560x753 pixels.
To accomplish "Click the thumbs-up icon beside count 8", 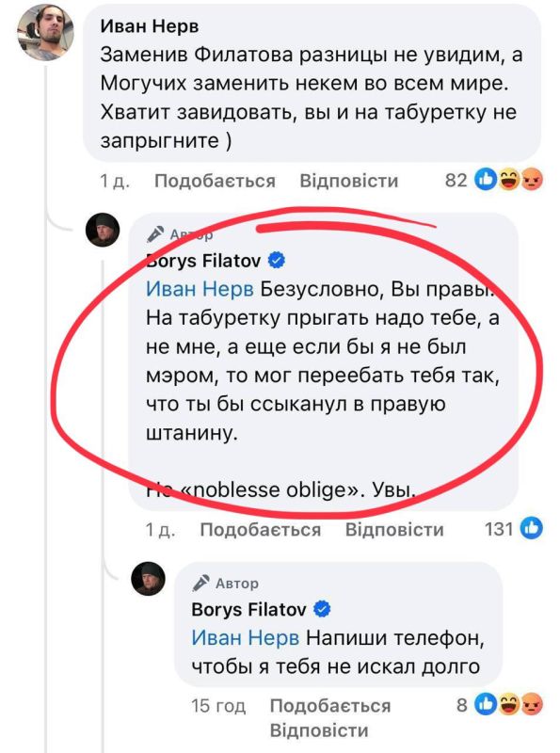I will tap(487, 702).
